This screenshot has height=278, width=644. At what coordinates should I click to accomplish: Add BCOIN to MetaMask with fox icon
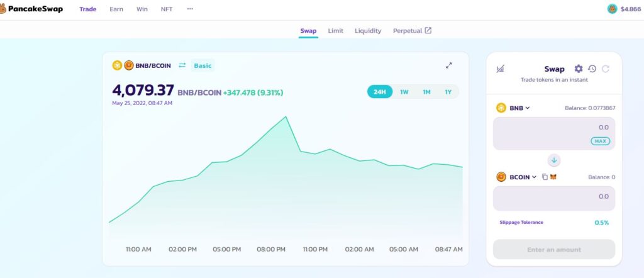point(553,177)
